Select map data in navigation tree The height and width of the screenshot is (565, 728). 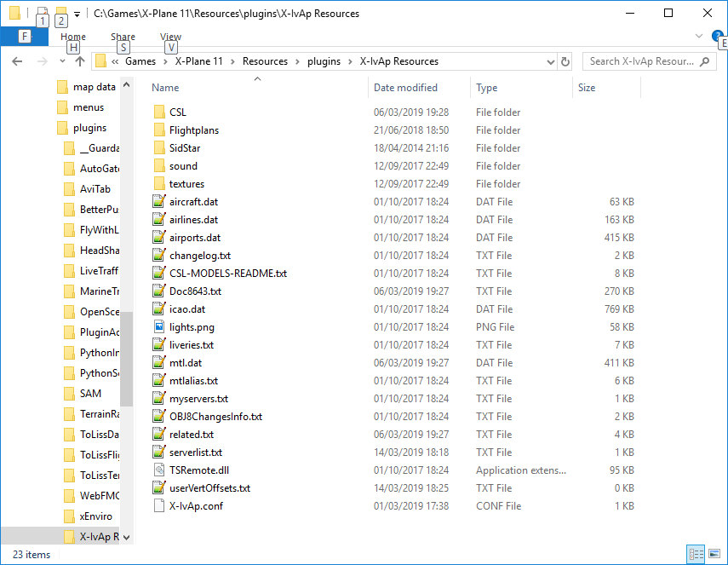[95, 87]
